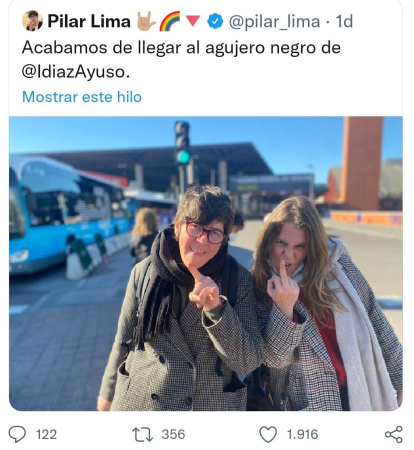Like the tweet with heart icon

coord(268,434)
